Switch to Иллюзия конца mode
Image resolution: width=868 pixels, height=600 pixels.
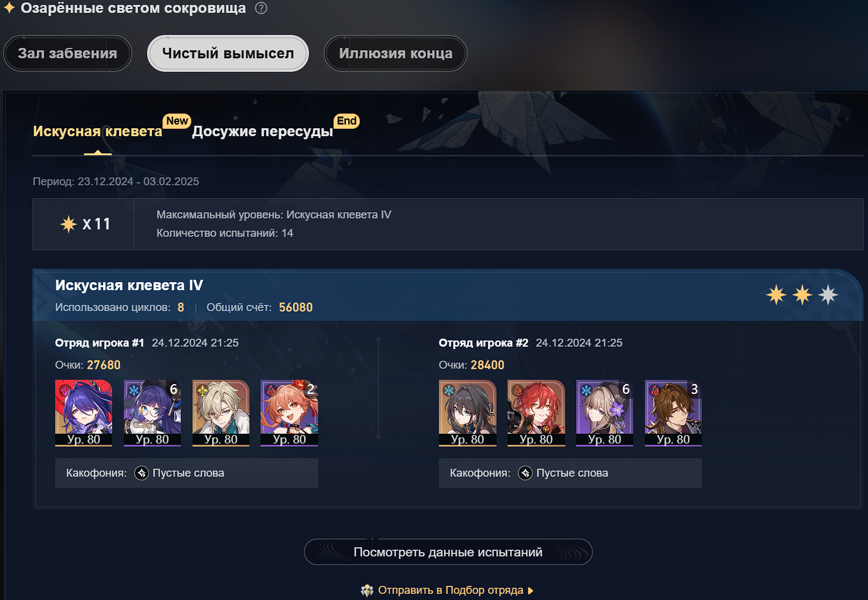(395, 53)
